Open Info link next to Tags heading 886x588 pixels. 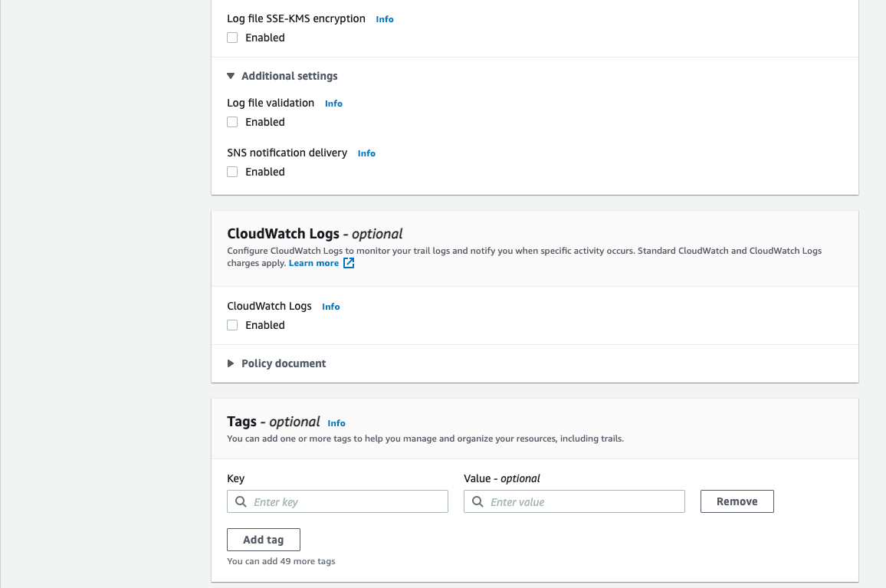[336, 423]
